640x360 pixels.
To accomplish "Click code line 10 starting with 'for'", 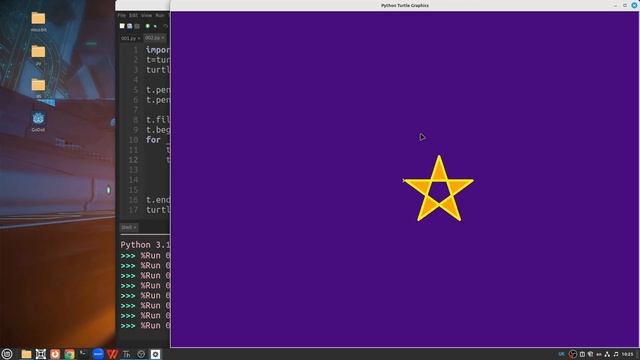I will click(x=158, y=140).
